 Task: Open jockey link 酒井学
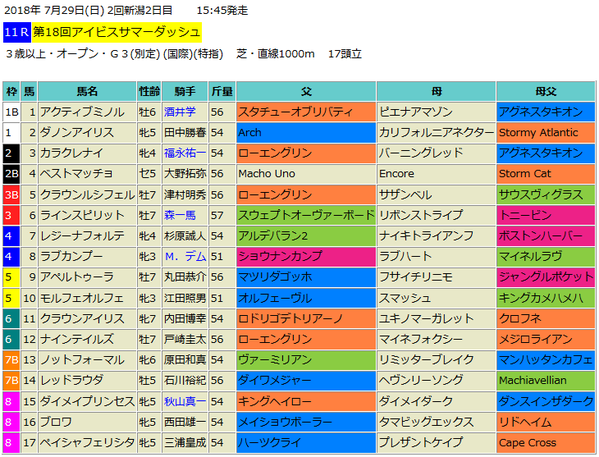coord(180,112)
